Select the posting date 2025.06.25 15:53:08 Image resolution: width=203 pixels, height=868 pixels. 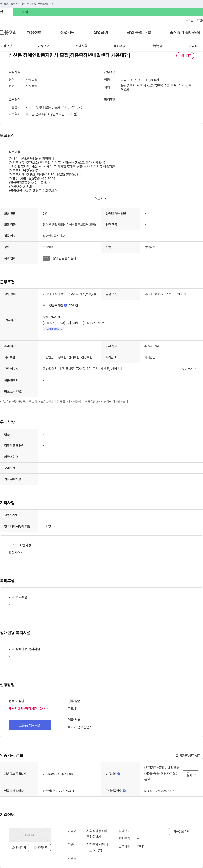click(x=58, y=774)
